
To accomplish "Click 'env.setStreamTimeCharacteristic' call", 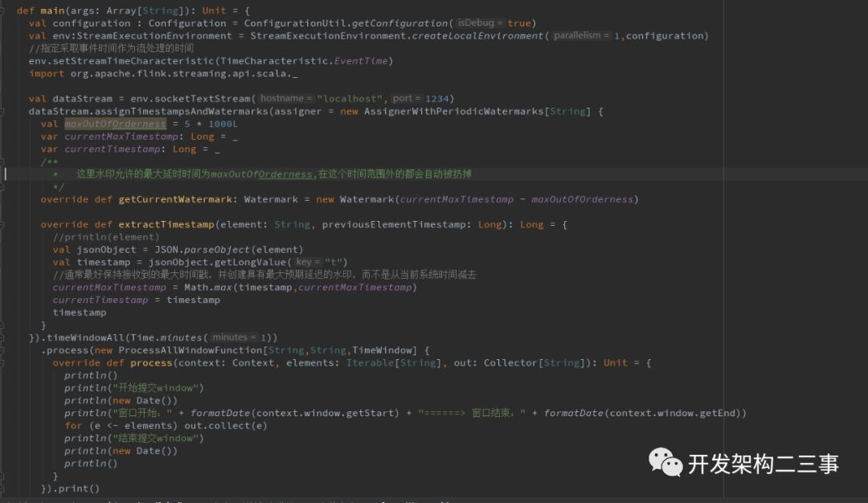I will (121, 61).
